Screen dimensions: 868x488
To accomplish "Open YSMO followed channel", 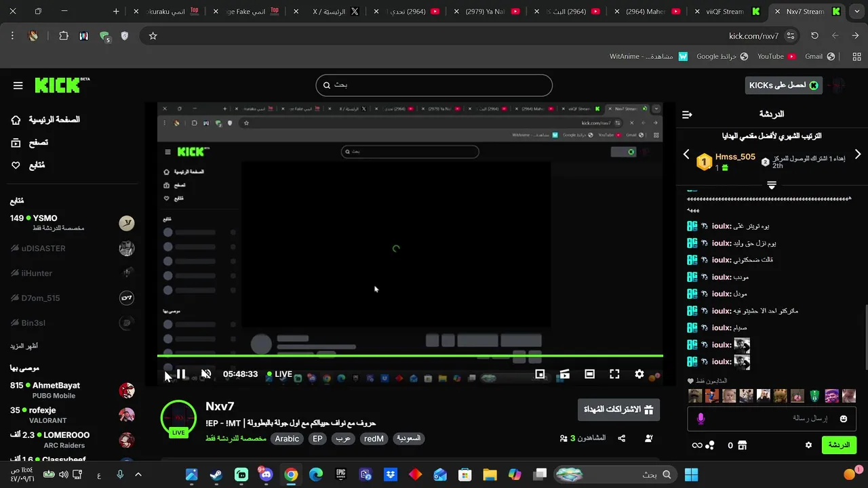I will click(x=72, y=223).
